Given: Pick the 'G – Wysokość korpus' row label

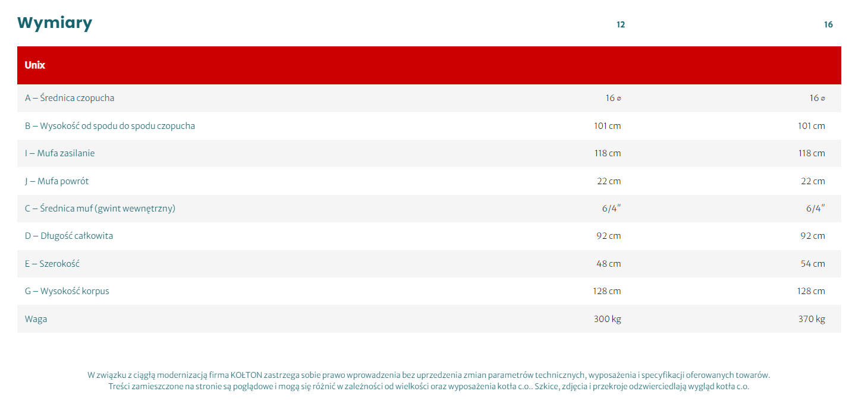Looking at the screenshot, I should coord(67,291).
